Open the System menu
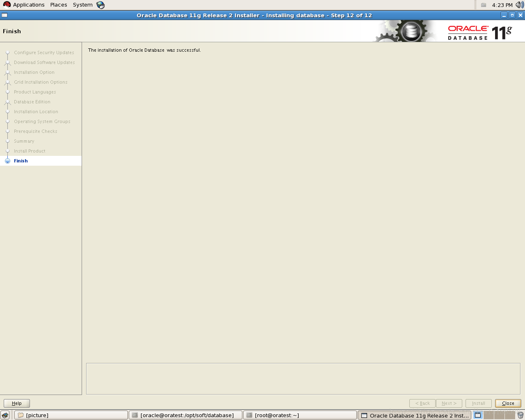The width and height of the screenshot is (525, 420). coord(83,5)
